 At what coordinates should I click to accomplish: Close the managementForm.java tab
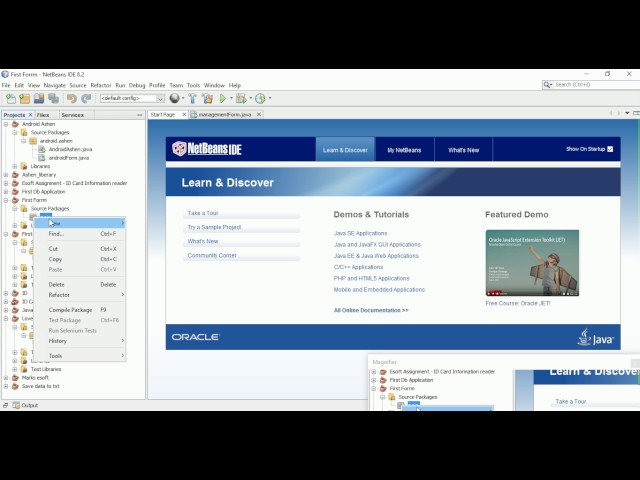pyautogui.click(x=259, y=115)
